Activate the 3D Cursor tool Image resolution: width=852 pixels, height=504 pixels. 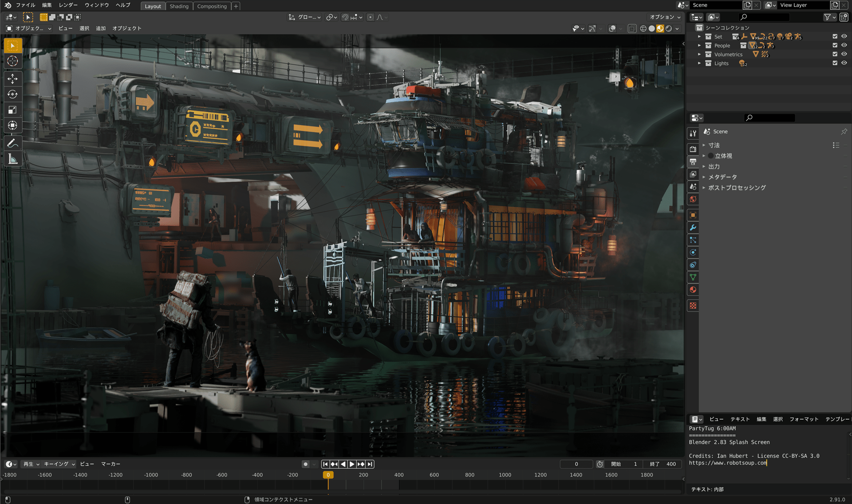(x=12, y=61)
